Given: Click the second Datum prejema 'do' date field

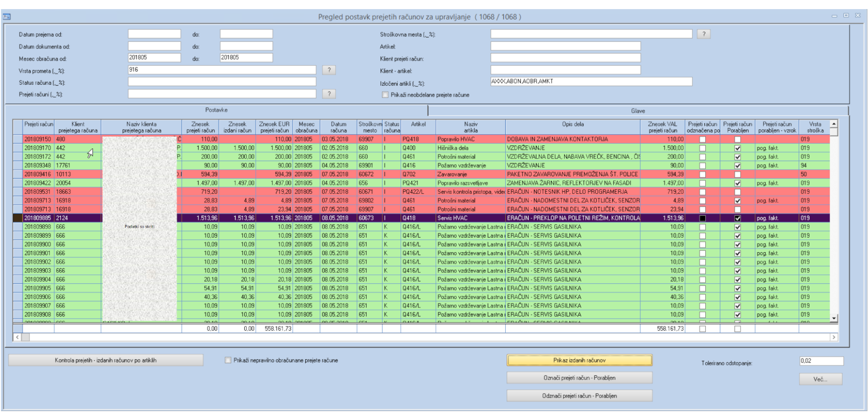Looking at the screenshot, I should point(246,34).
